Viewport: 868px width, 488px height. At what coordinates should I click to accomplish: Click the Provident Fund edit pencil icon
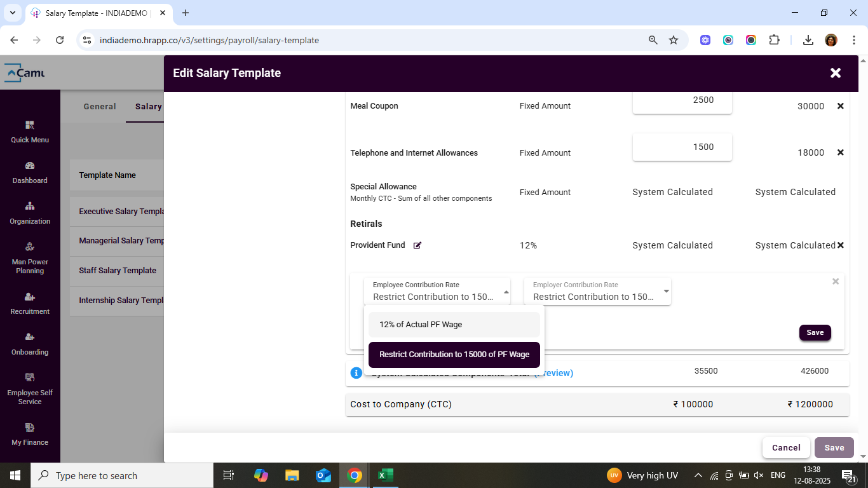pyautogui.click(x=417, y=245)
